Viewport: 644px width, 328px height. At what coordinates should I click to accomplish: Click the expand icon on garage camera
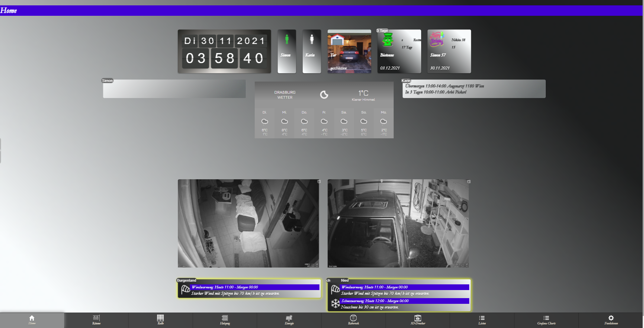pos(469,182)
